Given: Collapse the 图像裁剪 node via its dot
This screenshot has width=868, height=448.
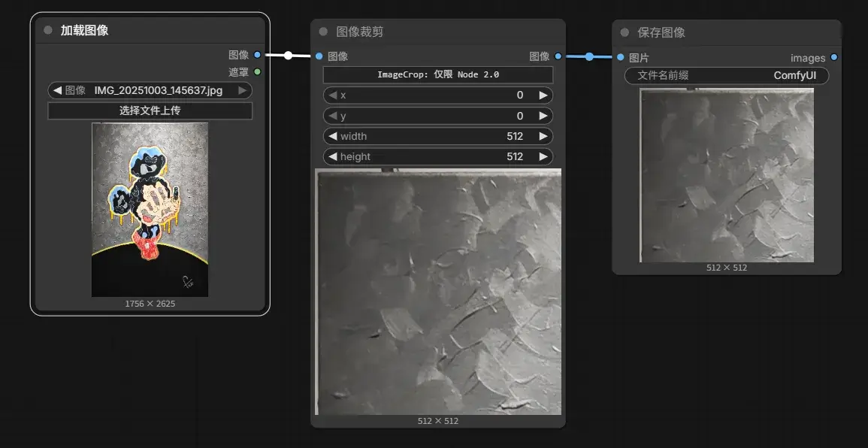Looking at the screenshot, I should (x=323, y=32).
